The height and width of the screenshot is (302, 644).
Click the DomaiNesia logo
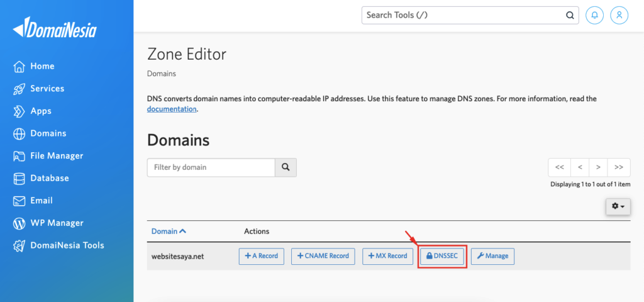(55, 28)
